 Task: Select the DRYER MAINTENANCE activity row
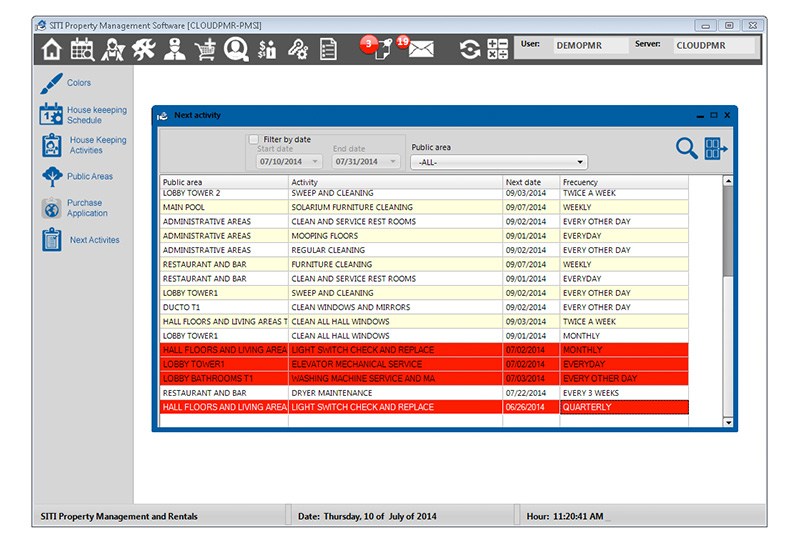(x=394, y=393)
